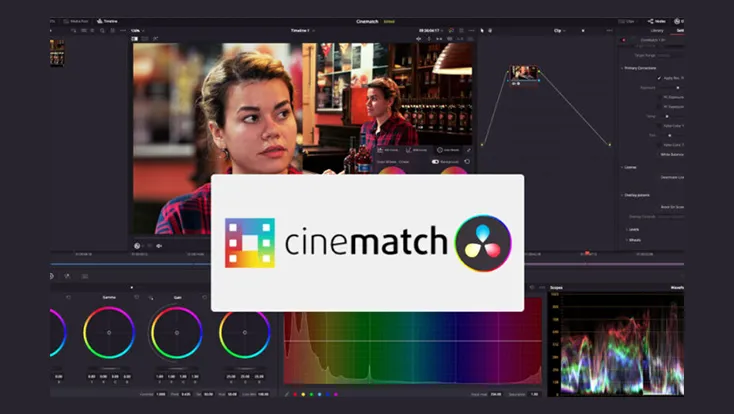Switch to the Settings tab
734x414 pixels.
(x=680, y=30)
